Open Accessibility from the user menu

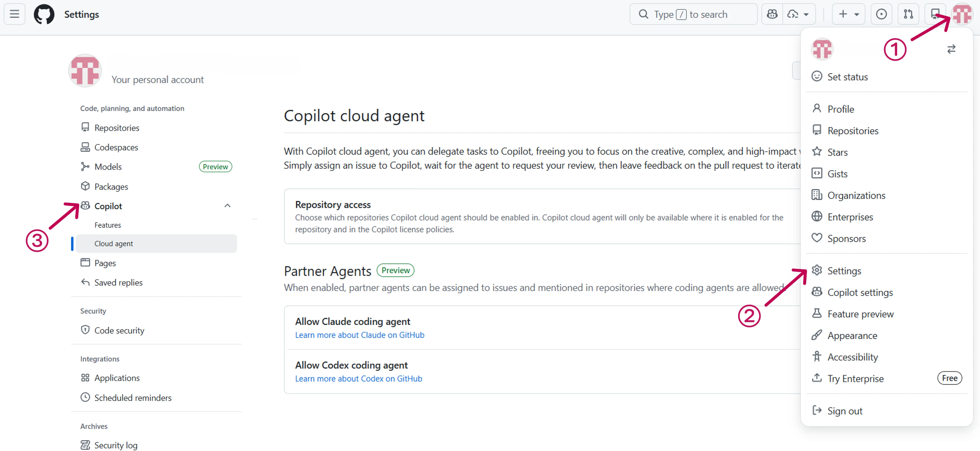click(886, 357)
